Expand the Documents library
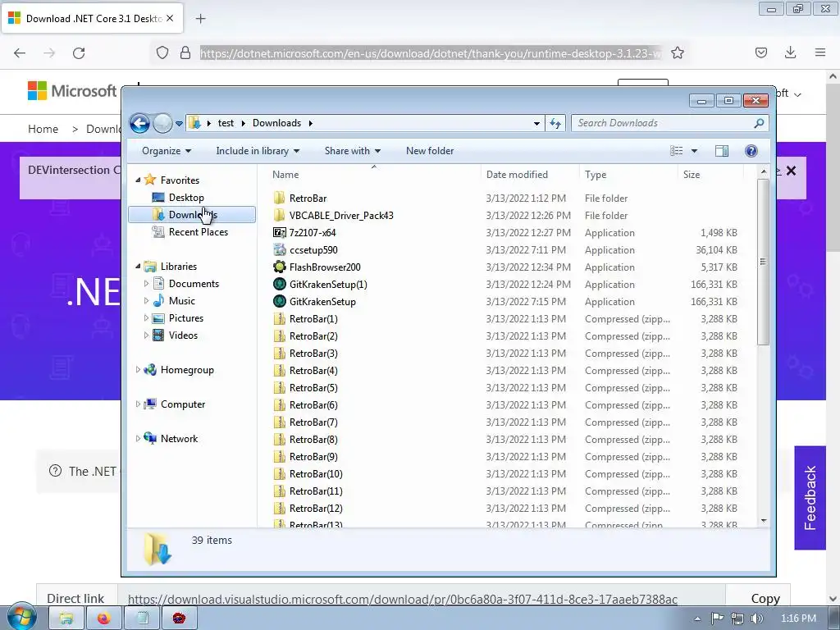 click(x=146, y=283)
